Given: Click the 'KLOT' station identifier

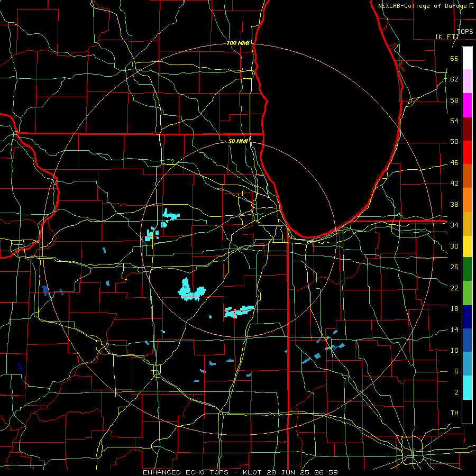Looking at the screenshot, I should coord(253,472).
